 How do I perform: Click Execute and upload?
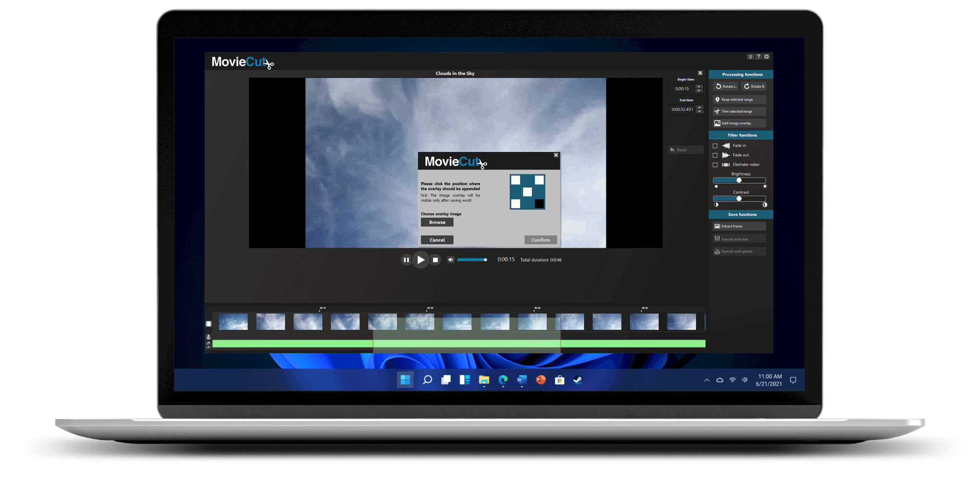(x=740, y=251)
